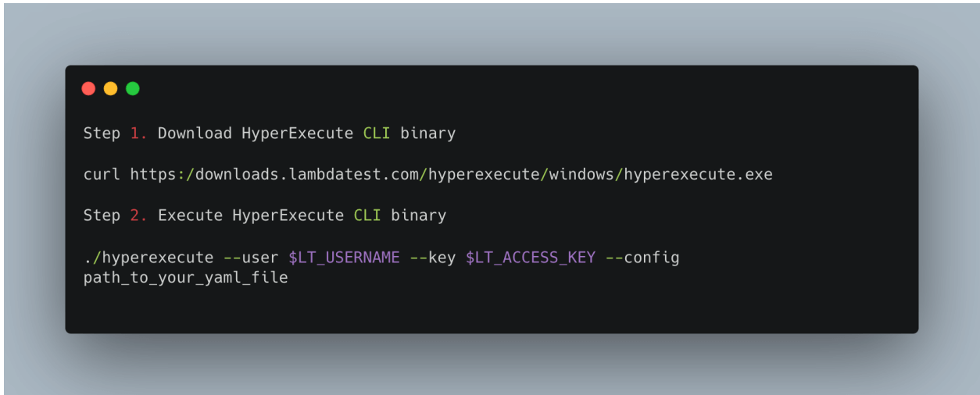This screenshot has width=980, height=395.
Task: Click "windows" in the download URL path
Action: [x=581, y=174]
